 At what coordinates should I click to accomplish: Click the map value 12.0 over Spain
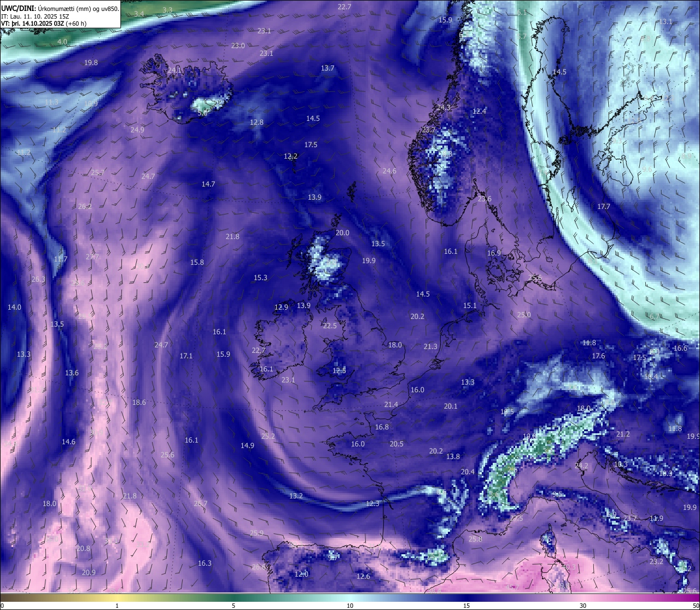click(301, 574)
